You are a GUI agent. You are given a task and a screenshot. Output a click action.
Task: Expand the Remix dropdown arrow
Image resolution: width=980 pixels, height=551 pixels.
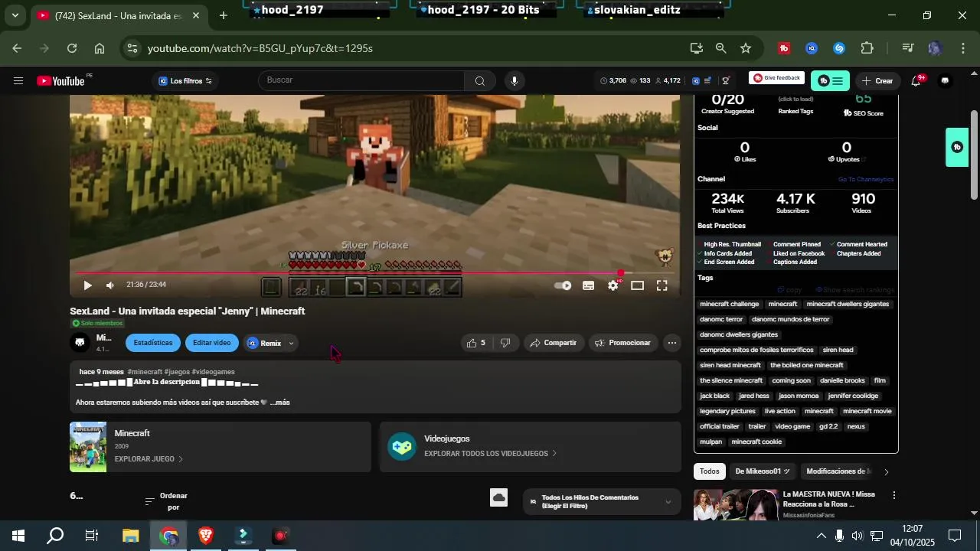291,344
